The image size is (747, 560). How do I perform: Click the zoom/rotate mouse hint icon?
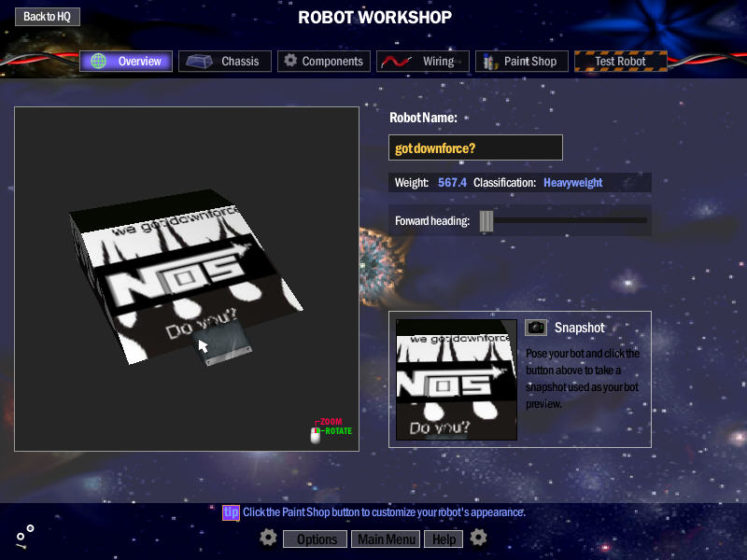[x=316, y=435]
